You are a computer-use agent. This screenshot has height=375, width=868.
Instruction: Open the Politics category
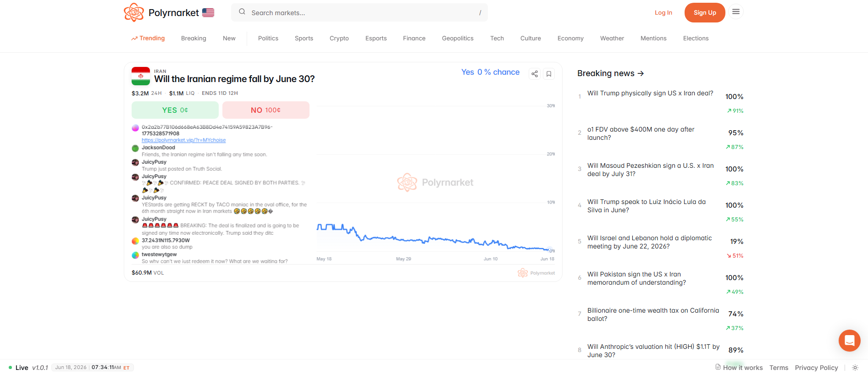[268, 39]
